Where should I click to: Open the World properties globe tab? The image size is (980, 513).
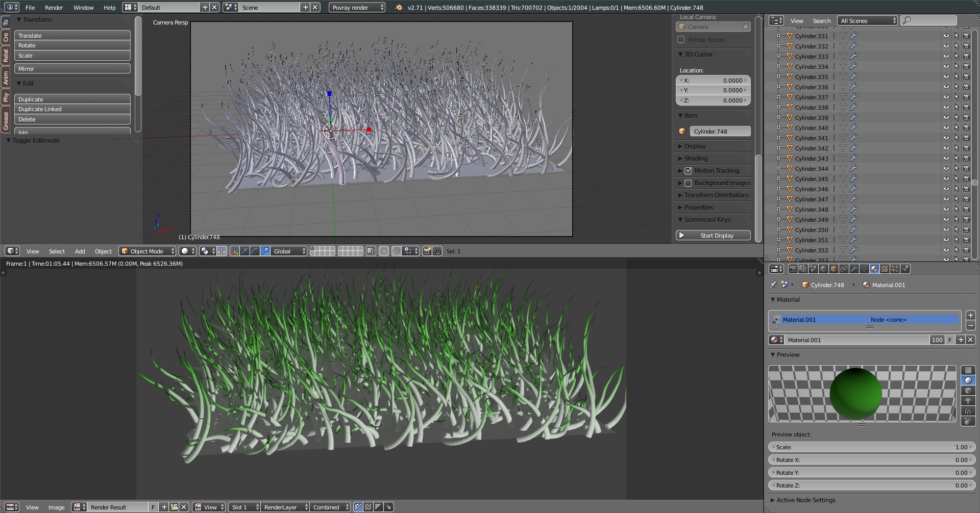click(x=823, y=269)
